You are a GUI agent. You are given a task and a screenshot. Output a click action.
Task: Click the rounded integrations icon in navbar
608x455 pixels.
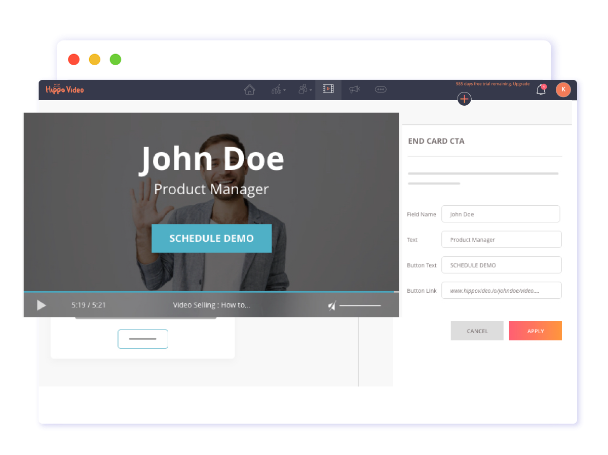tap(381, 90)
